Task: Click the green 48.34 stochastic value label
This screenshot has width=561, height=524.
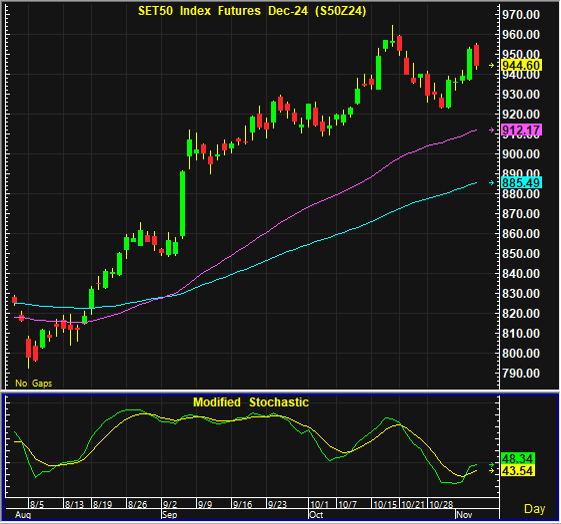Action: coord(517,458)
